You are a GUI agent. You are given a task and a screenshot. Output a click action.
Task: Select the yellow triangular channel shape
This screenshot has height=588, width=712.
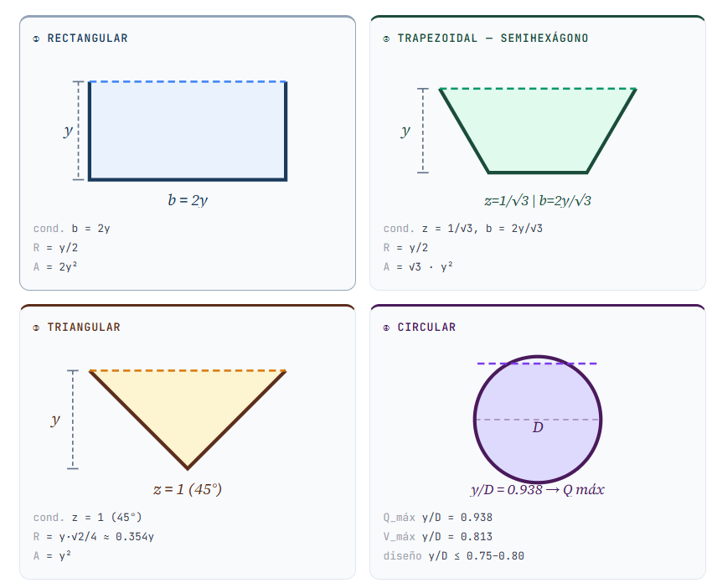pos(188,406)
